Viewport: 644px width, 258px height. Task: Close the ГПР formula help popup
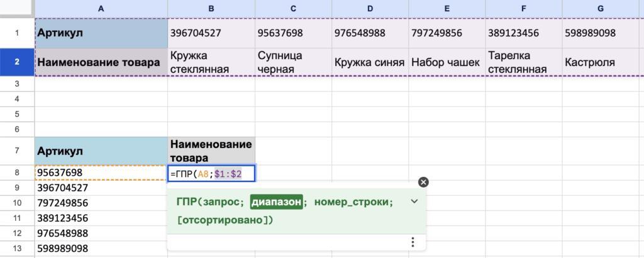point(423,183)
